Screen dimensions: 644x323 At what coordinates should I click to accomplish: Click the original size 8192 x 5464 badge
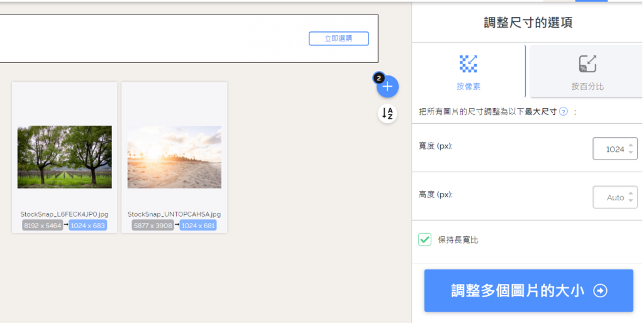point(43,226)
